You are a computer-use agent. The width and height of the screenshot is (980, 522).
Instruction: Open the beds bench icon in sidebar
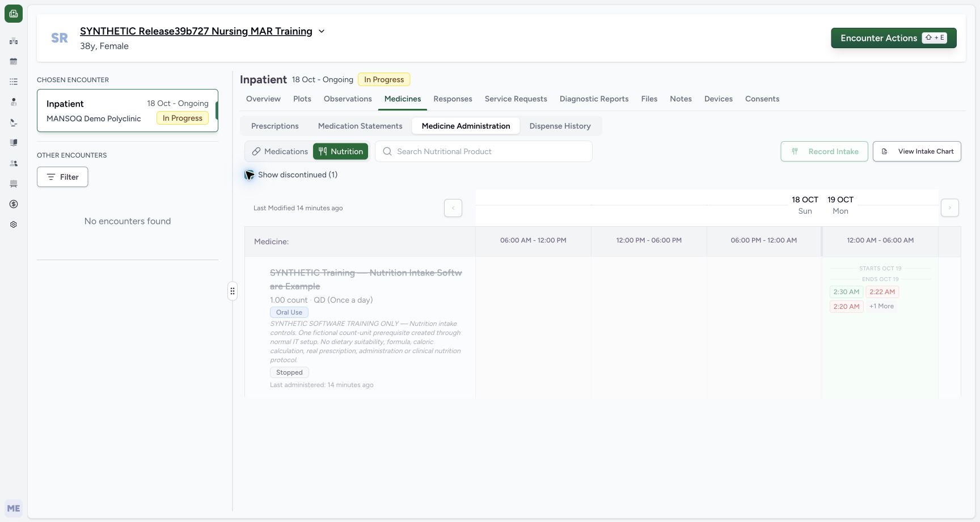pyautogui.click(x=14, y=184)
